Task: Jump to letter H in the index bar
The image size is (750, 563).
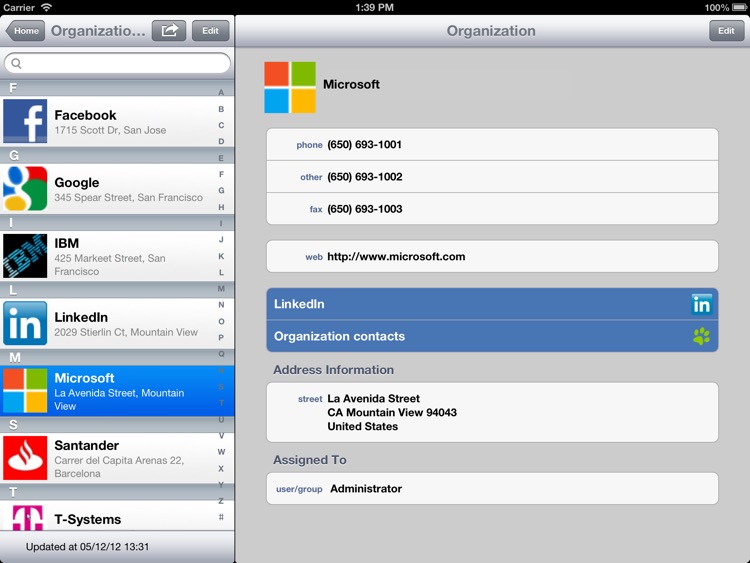Action: pos(221,207)
